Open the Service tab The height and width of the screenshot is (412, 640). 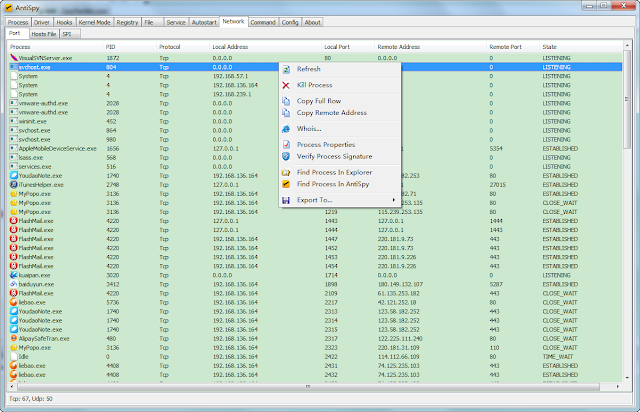tap(176, 22)
